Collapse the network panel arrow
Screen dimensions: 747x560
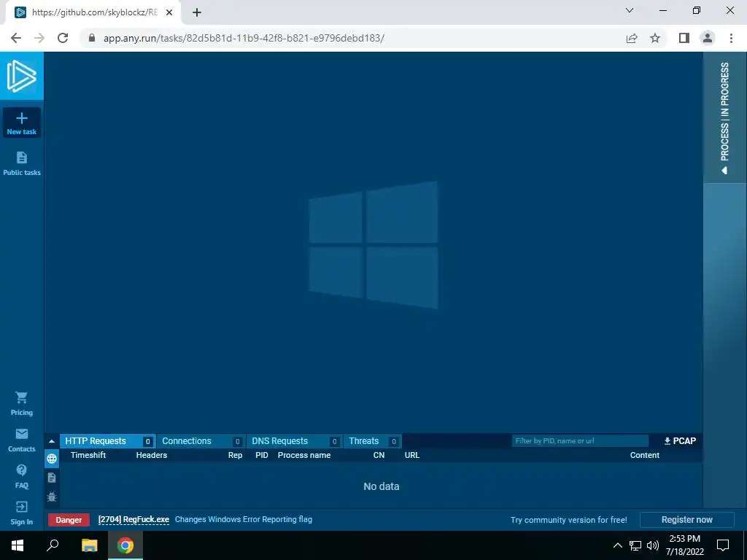(x=52, y=441)
